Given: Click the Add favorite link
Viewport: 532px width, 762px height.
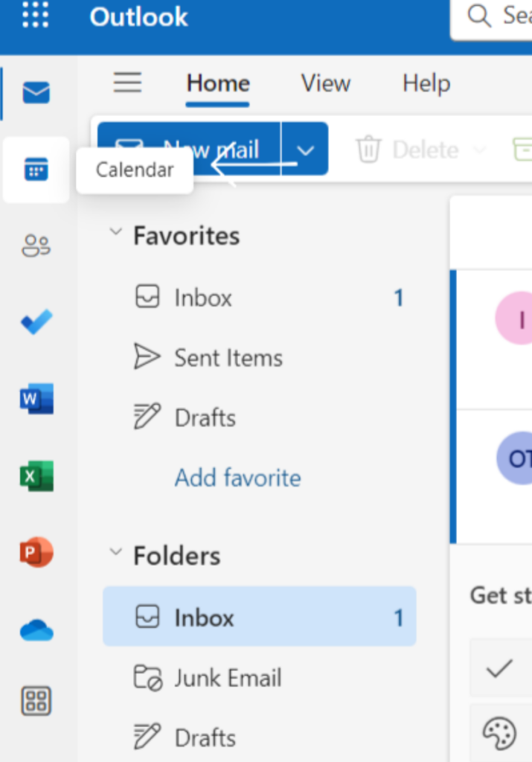Looking at the screenshot, I should pos(237,478).
